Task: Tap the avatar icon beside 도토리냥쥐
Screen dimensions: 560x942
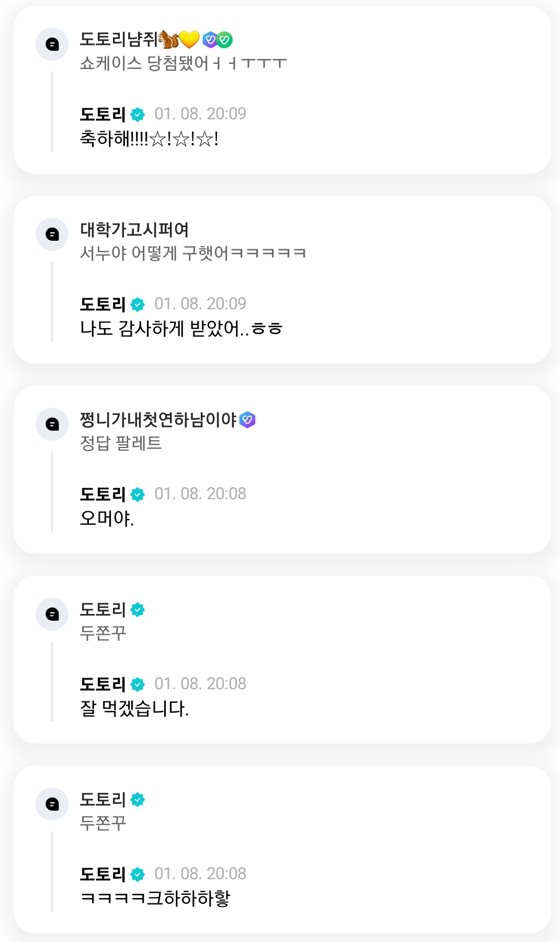Action: [x=52, y=44]
